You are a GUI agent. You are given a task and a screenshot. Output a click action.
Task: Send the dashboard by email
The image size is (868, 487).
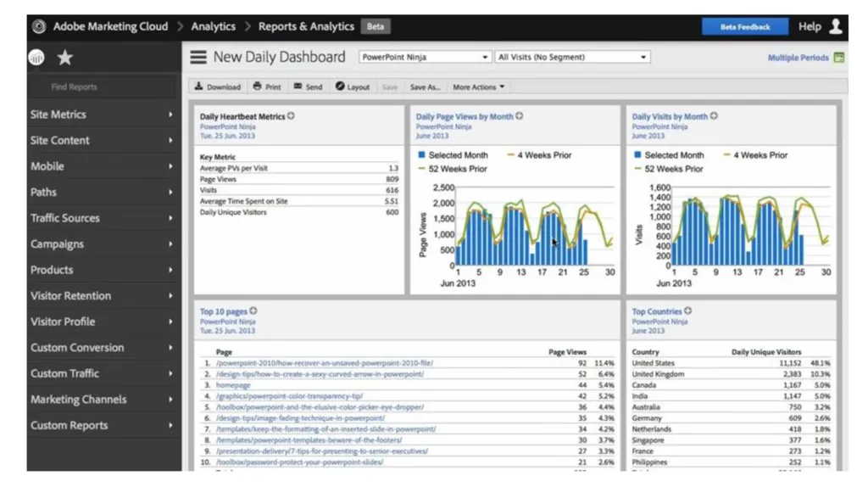tap(308, 87)
